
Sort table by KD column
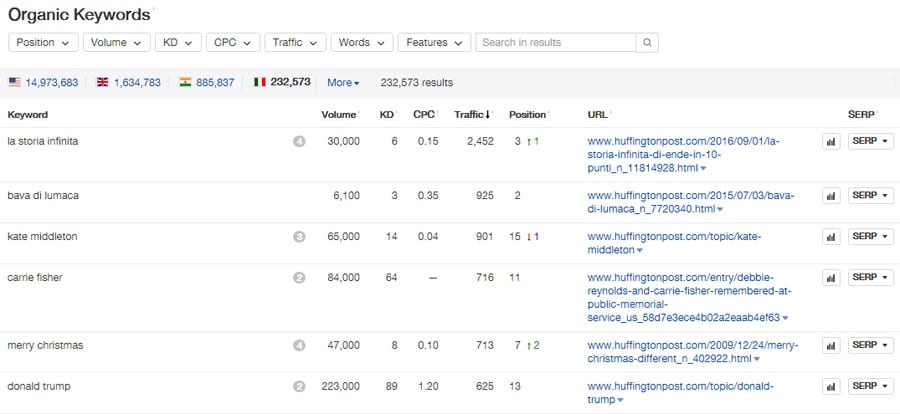[x=386, y=115]
